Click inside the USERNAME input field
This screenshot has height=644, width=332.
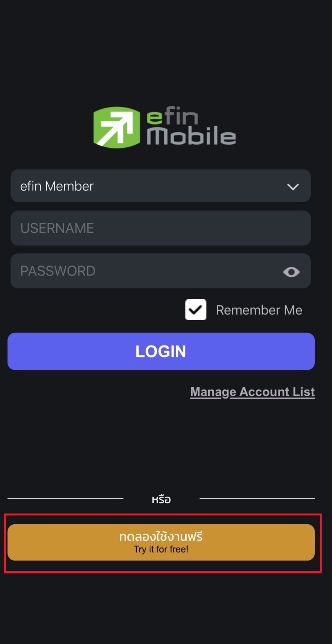pos(161,228)
